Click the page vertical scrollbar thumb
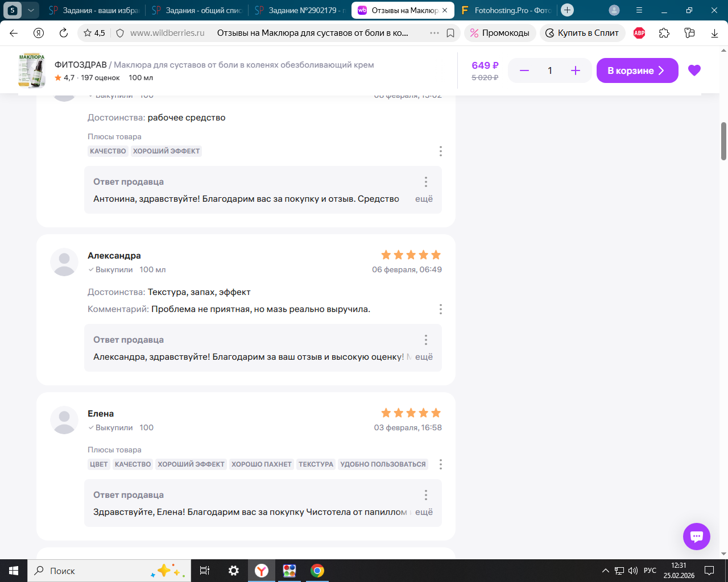Screen dimensions: 728x582 click(x=723, y=141)
